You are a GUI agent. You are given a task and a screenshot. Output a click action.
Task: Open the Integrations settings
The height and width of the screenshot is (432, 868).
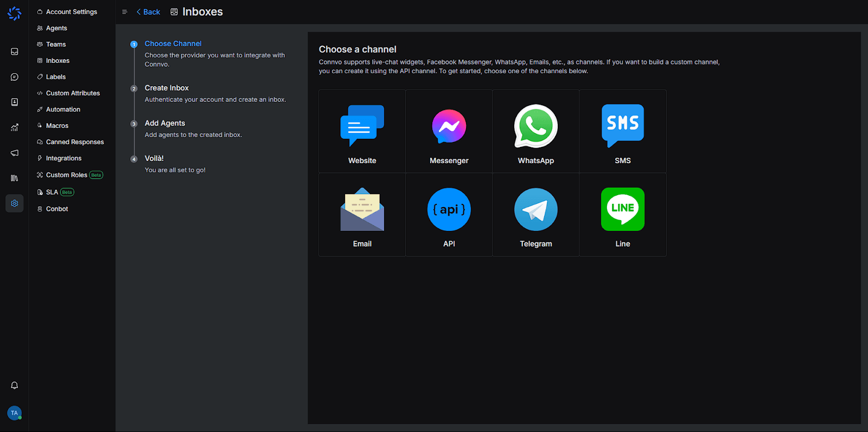pos(63,158)
